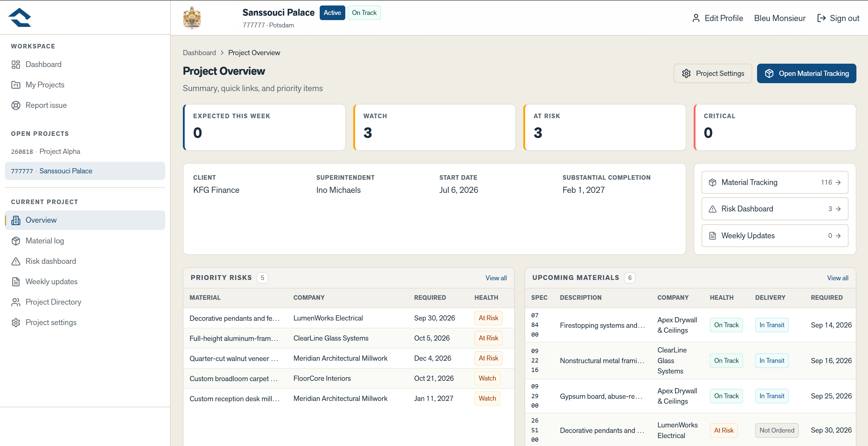Screen dimensions: 868x446
Task: Click the breadcrumb chevron separator after Dashboard
Action: [x=222, y=53]
